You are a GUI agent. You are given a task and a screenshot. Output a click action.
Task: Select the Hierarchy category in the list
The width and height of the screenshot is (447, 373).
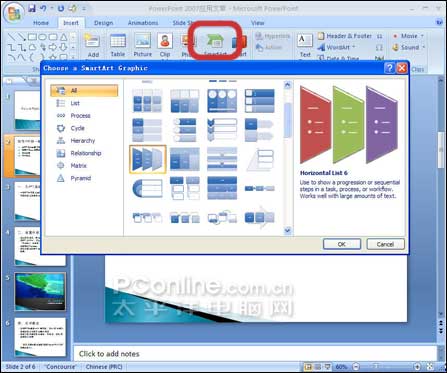[x=83, y=141]
